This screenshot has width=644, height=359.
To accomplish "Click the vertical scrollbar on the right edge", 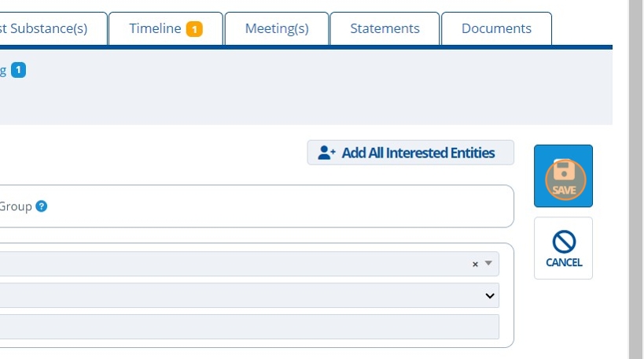I will (635, 179).
